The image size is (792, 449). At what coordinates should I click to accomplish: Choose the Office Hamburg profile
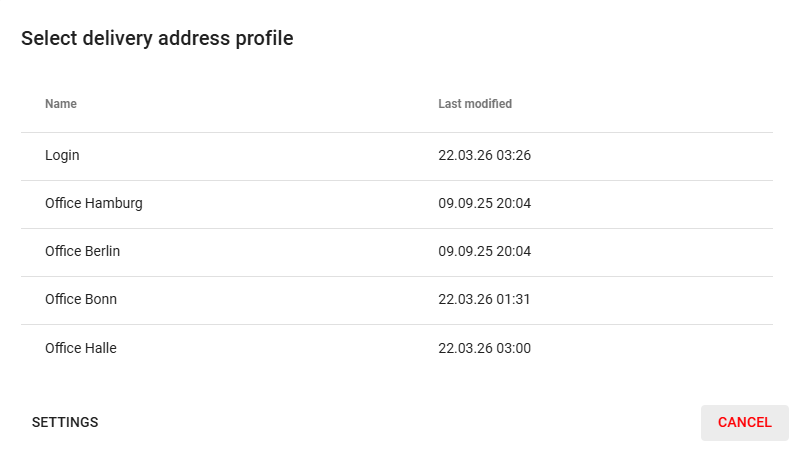94,204
